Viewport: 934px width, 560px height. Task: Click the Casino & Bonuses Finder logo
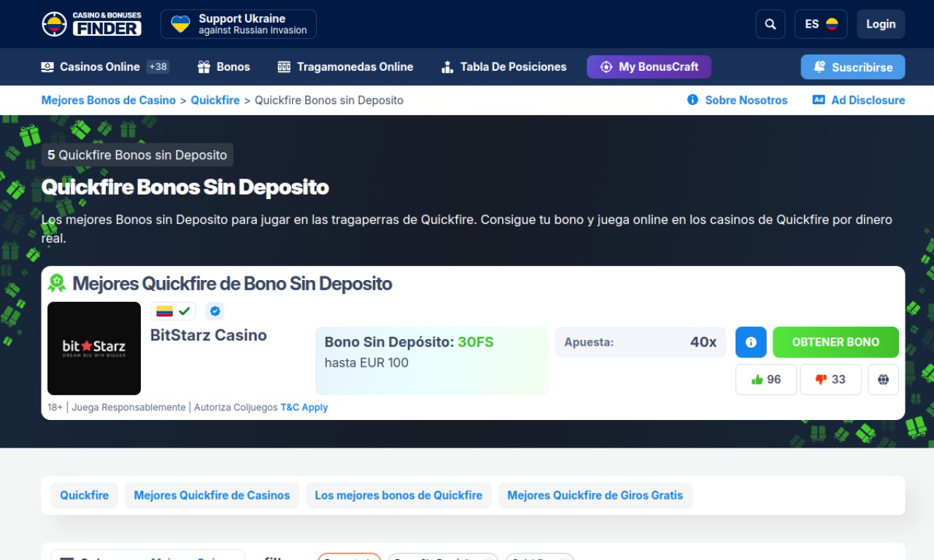pos(91,24)
